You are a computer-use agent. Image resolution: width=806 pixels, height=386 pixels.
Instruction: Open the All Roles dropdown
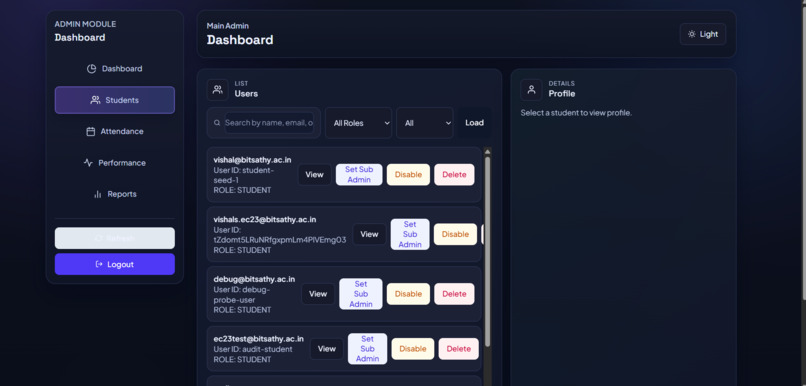[x=358, y=123]
